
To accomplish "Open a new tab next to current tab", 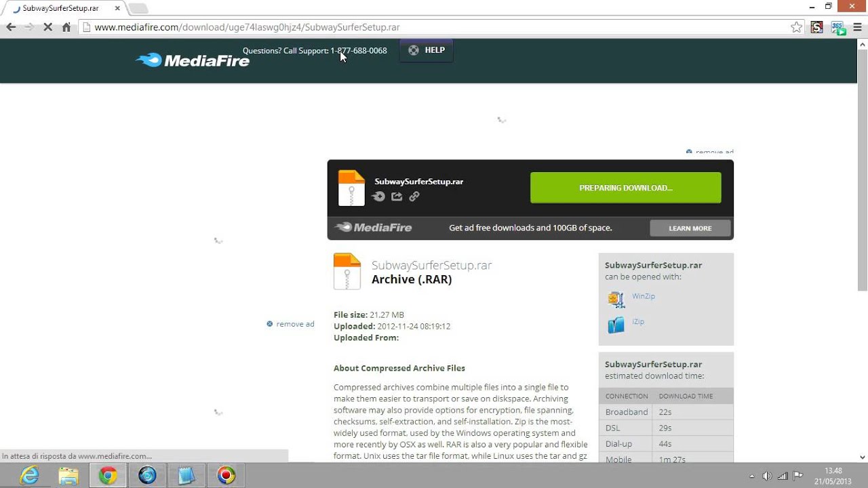I will 138,8.
